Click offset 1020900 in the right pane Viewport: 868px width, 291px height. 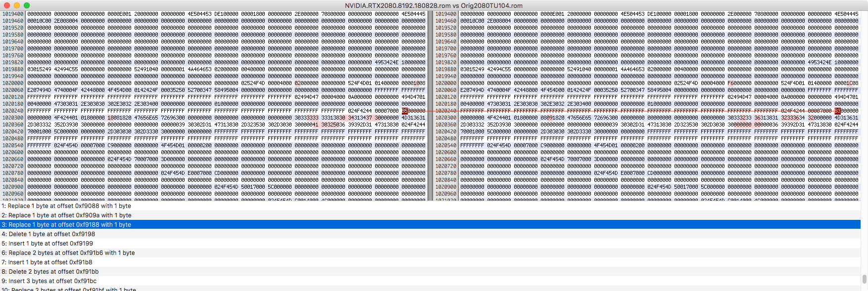446,187
